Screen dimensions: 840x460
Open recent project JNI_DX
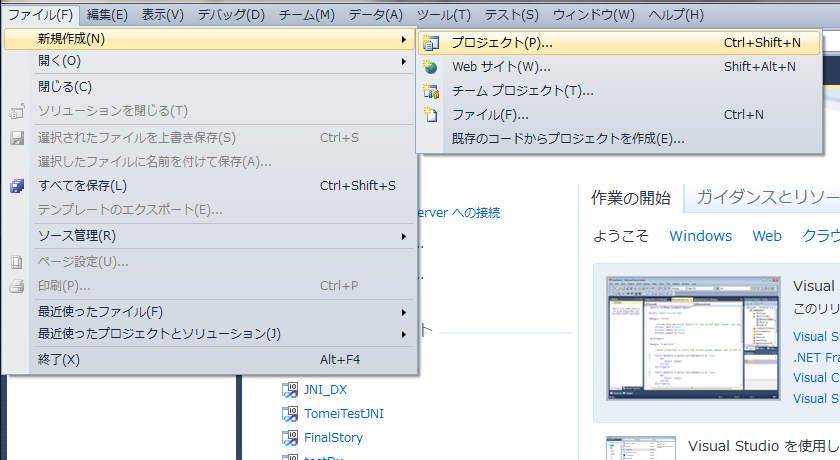pyautogui.click(x=326, y=390)
